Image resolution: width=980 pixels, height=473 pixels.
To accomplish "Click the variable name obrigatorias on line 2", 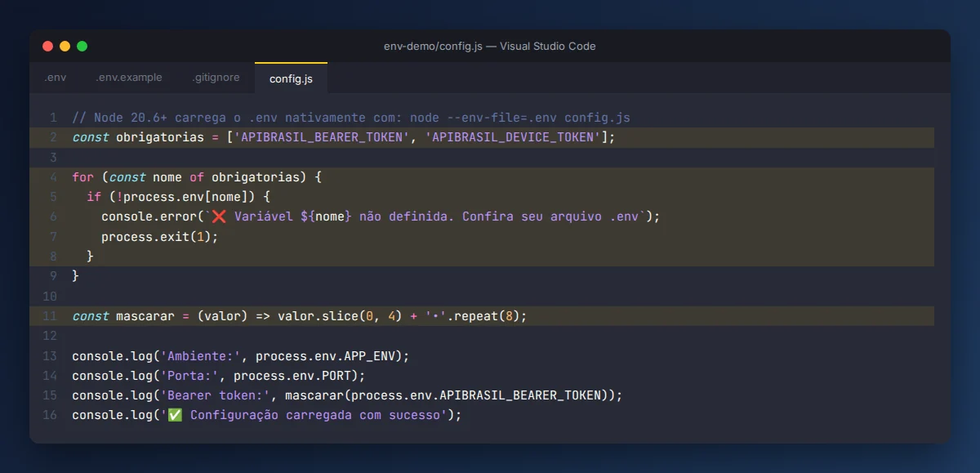I will 160,137.
